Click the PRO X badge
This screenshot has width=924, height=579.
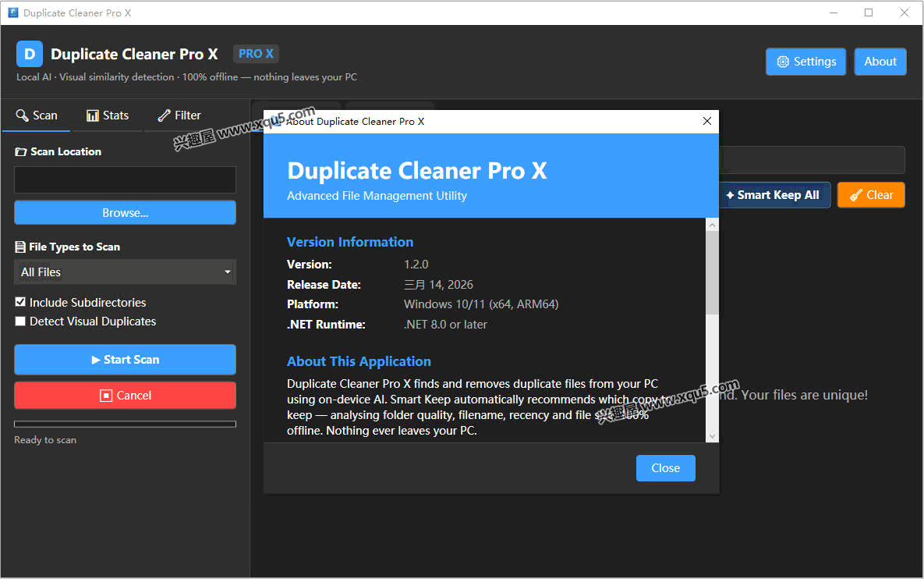256,54
